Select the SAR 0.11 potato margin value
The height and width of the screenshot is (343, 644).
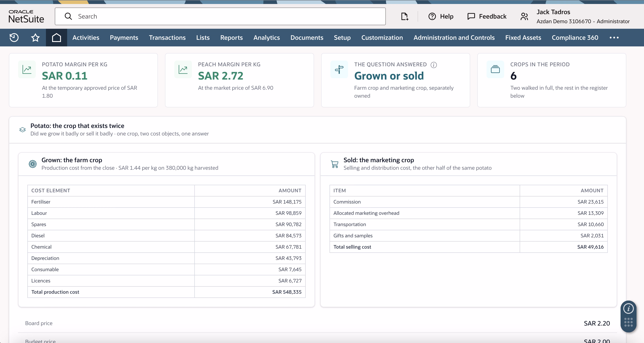[x=65, y=76]
